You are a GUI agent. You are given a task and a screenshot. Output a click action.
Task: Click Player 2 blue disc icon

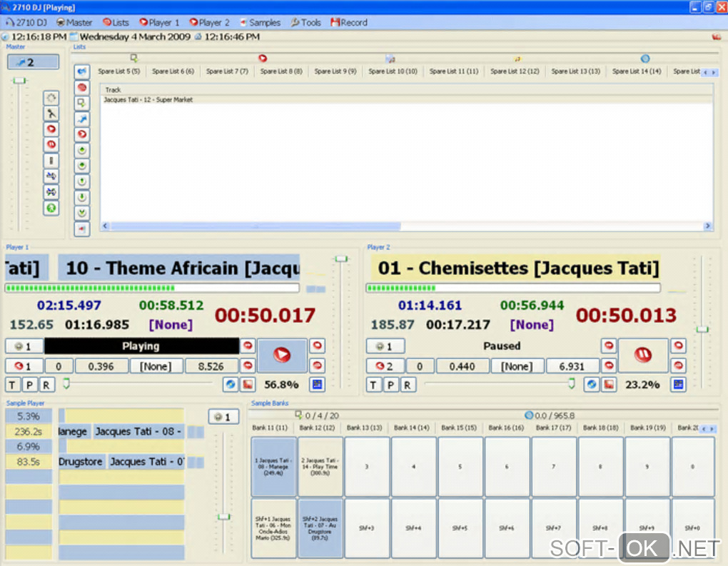(x=592, y=385)
